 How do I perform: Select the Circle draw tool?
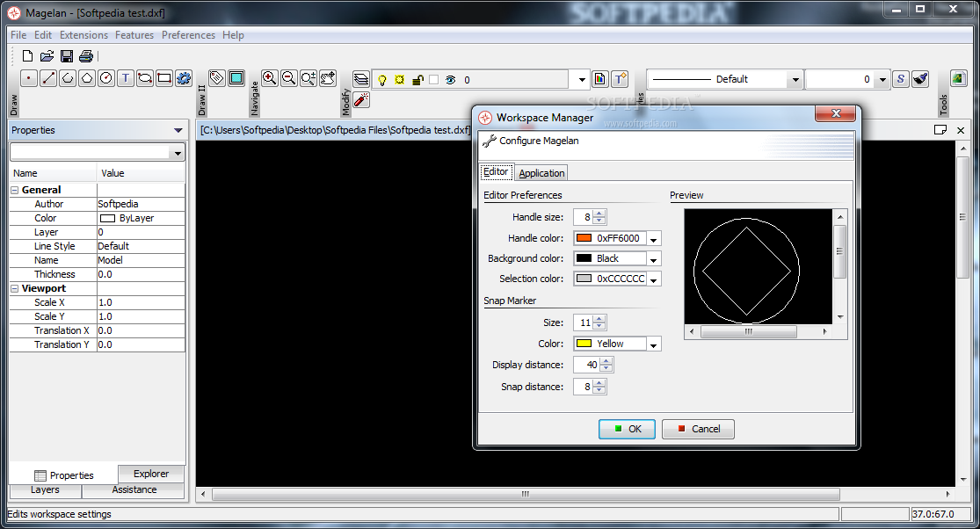tap(106, 78)
